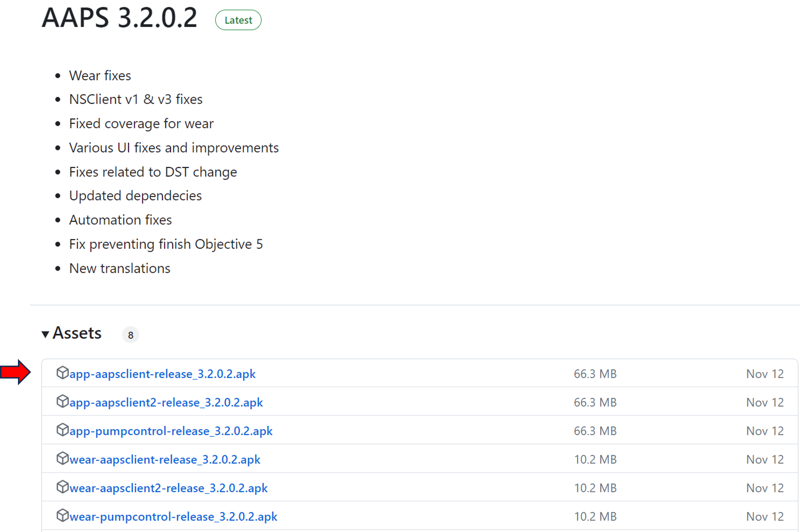
Task: Click package icon beside wear-pumpcontrol-release_3.2.0.2.apk
Action: point(63,515)
